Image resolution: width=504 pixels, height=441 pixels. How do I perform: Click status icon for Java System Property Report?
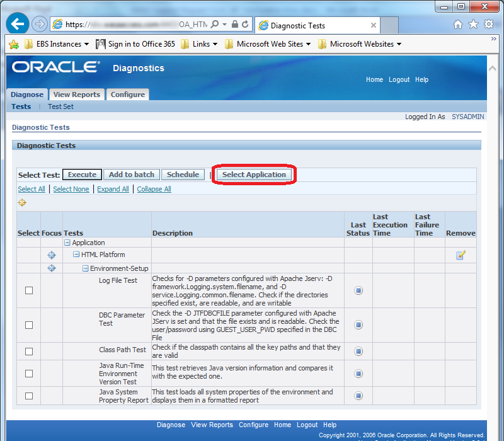click(358, 396)
